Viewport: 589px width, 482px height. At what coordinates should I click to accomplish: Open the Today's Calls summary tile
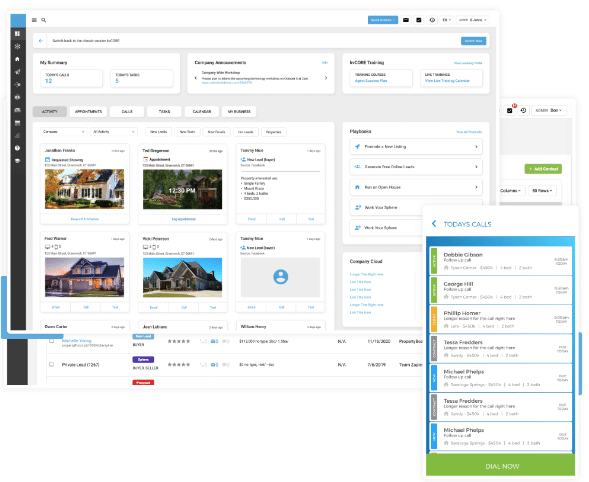pyautogui.click(x=71, y=78)
